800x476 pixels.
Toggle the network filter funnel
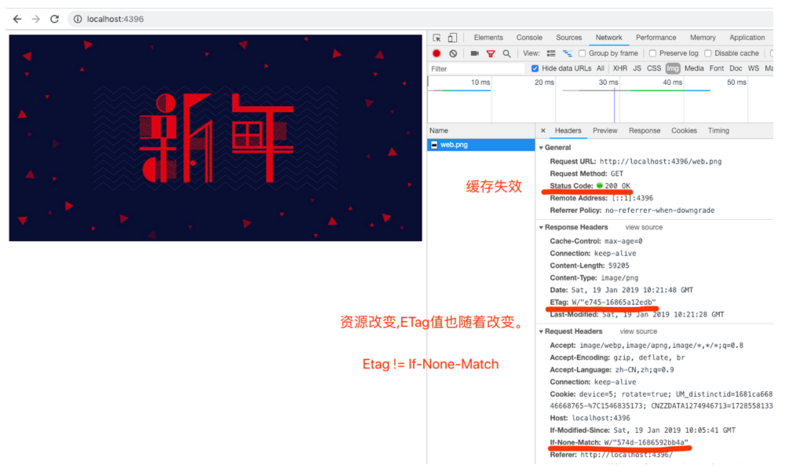491,53
